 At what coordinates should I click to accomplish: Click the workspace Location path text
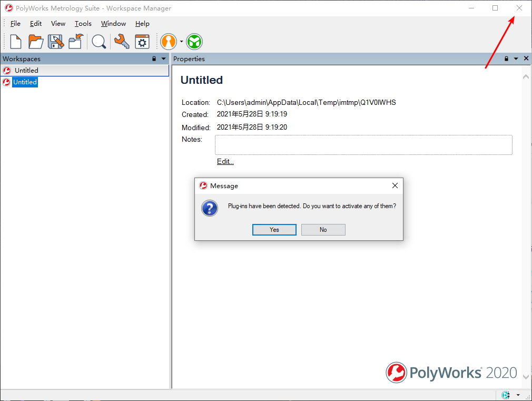pos(307,102)
